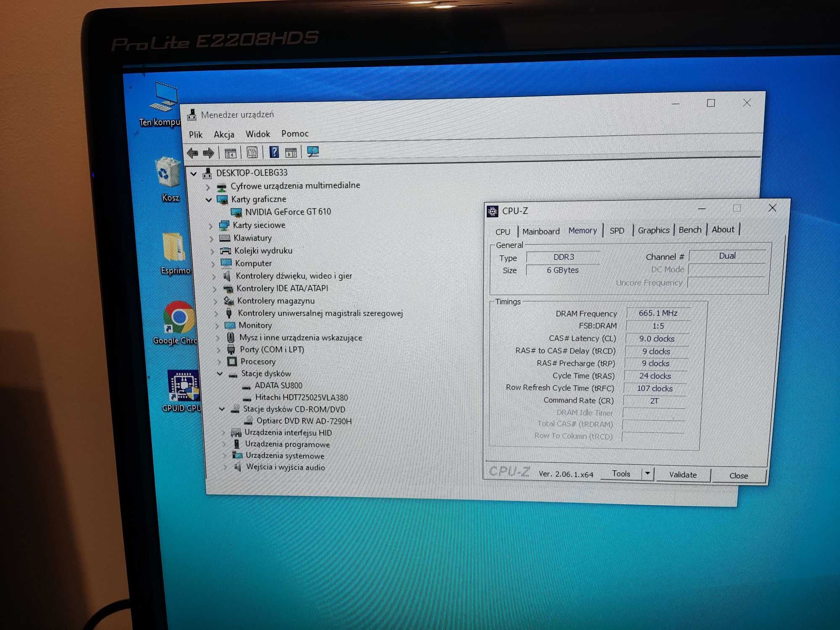Click the CPU-Z title bar chip icon
Viewport: 840px width, 630px height.
coord(493,211)
